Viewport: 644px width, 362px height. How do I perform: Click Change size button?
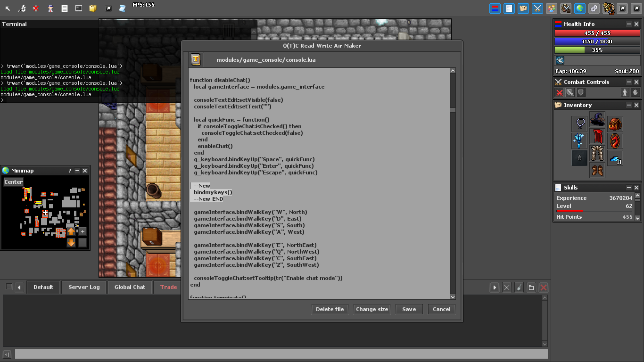372,309
